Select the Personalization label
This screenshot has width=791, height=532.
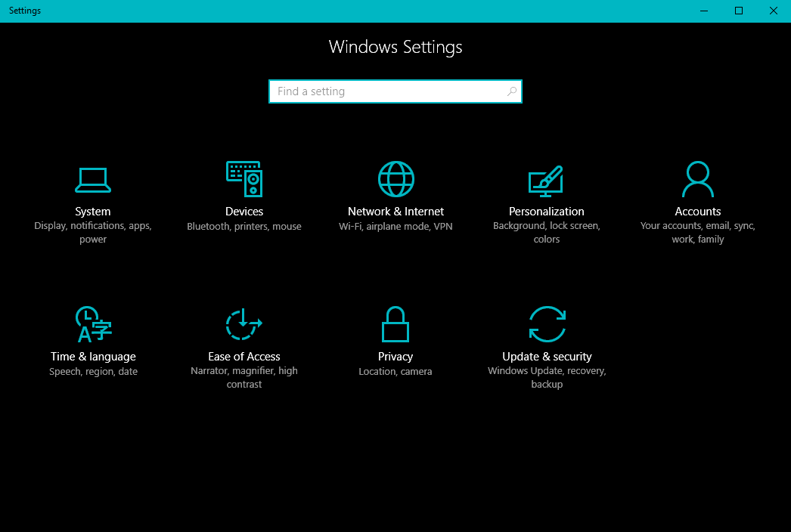click(546, 212)
